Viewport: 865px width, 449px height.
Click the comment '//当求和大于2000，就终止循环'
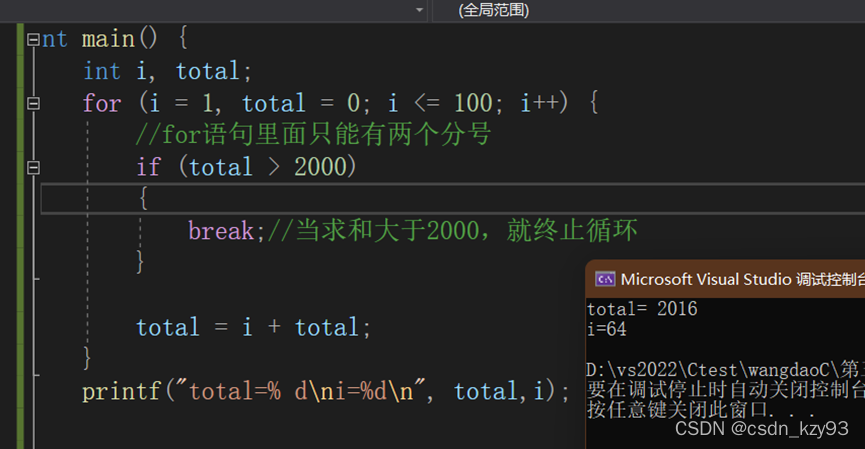click(x=452, y=231)
